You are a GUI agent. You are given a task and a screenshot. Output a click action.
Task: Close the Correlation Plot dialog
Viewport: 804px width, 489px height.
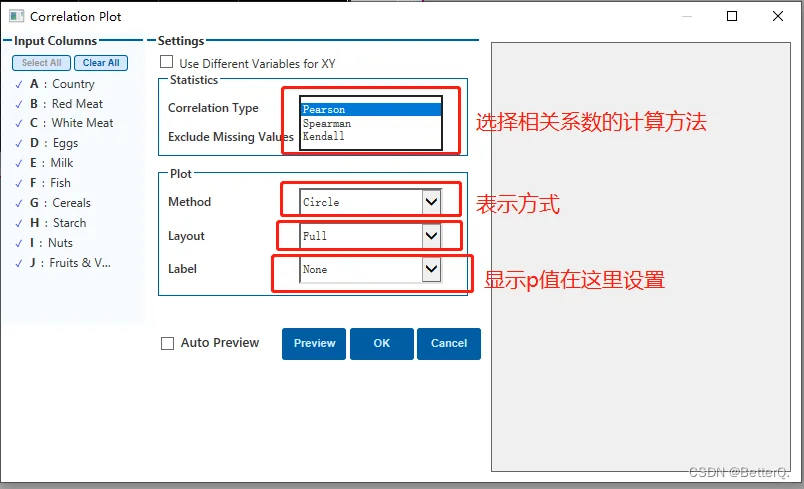point(777,16)
